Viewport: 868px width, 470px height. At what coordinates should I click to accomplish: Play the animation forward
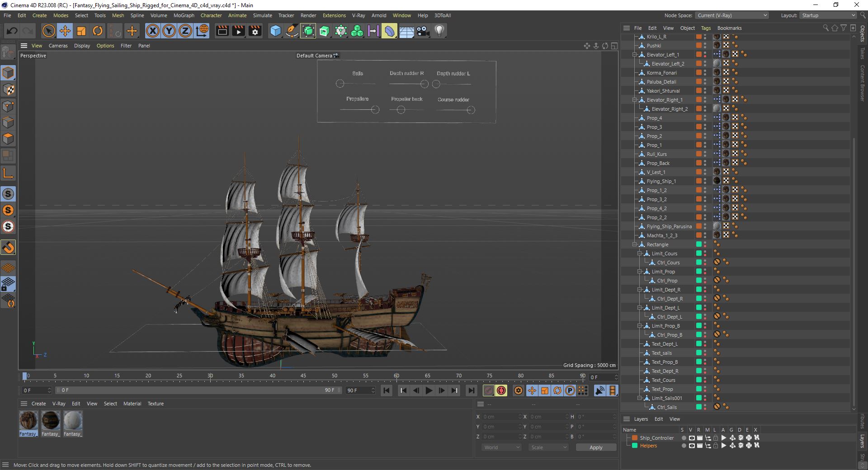coord(429,390)
